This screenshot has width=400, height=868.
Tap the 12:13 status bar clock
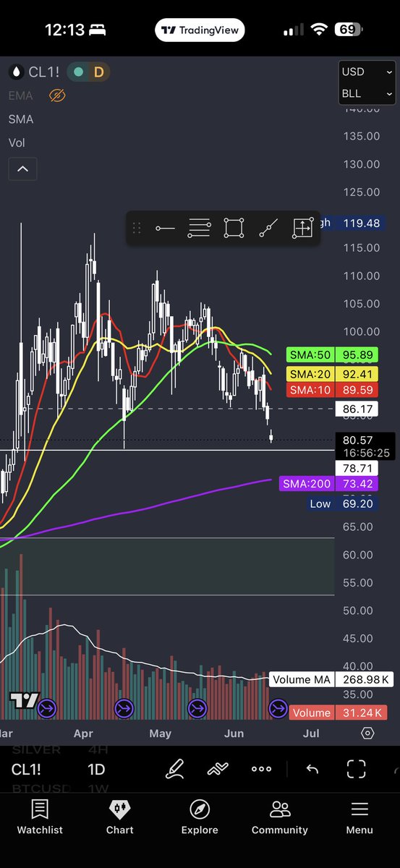pos(65,30)
